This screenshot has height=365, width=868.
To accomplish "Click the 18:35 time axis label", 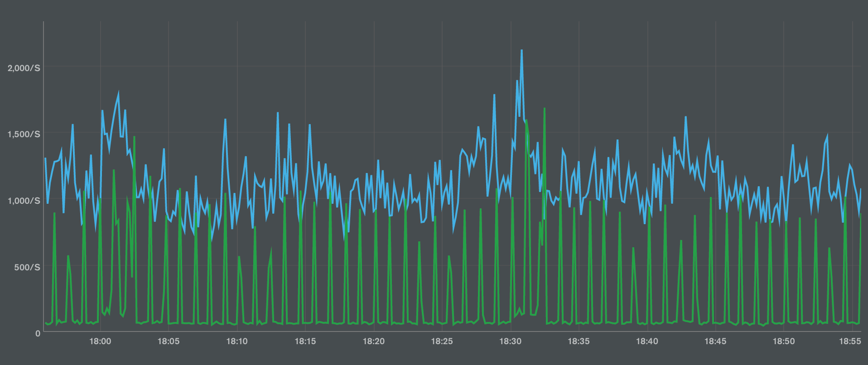I will tap(579, 341).
